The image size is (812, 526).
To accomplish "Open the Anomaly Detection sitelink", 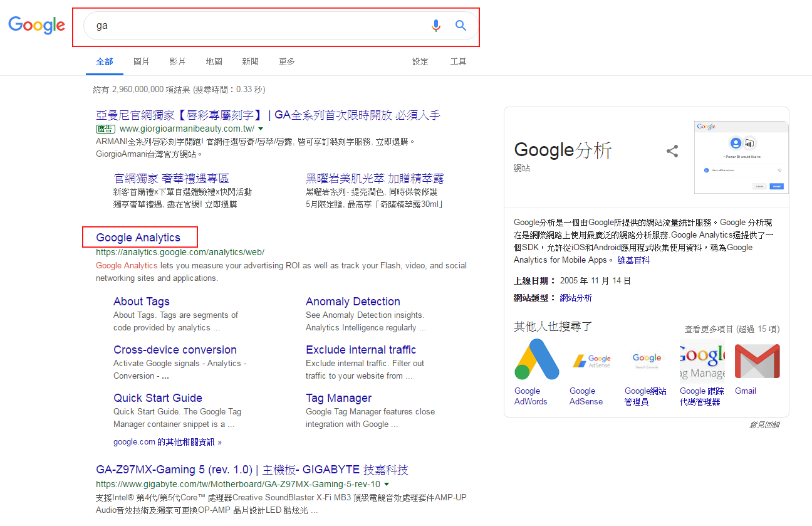I will 353,302.
